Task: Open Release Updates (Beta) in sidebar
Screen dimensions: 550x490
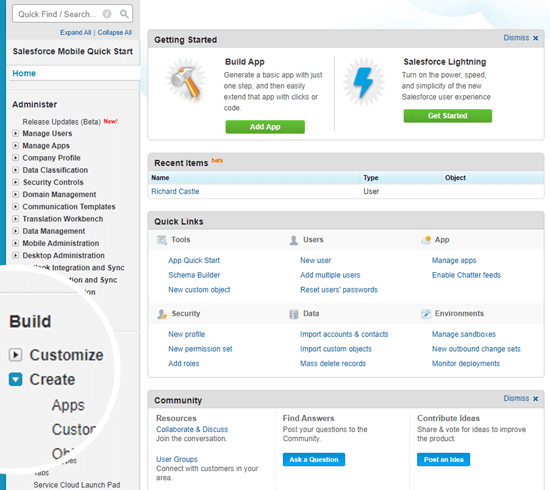Action: [x=61, y=122]
